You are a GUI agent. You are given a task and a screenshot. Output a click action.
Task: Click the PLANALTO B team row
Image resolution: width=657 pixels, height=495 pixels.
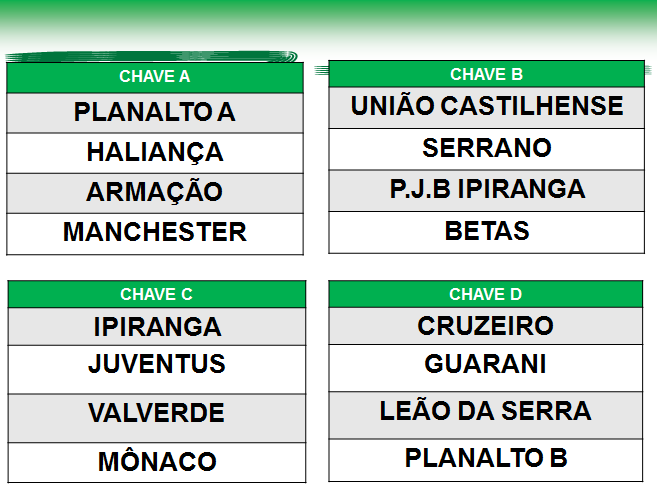pyautogui.click(x=486, y=458)
